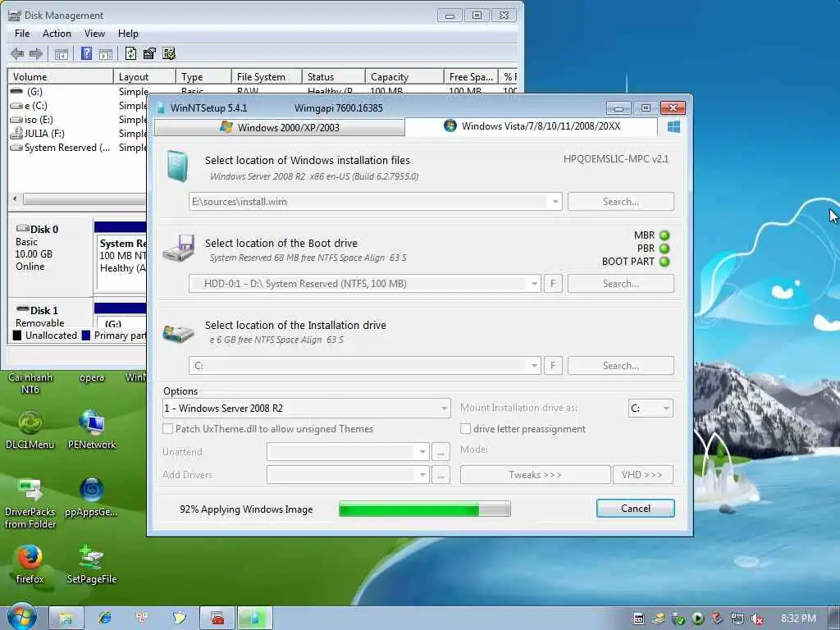Open the Help menu in Disk Management
Image resolution: width=840 pixels, height=630 pixels.
(x=128, y=33)
